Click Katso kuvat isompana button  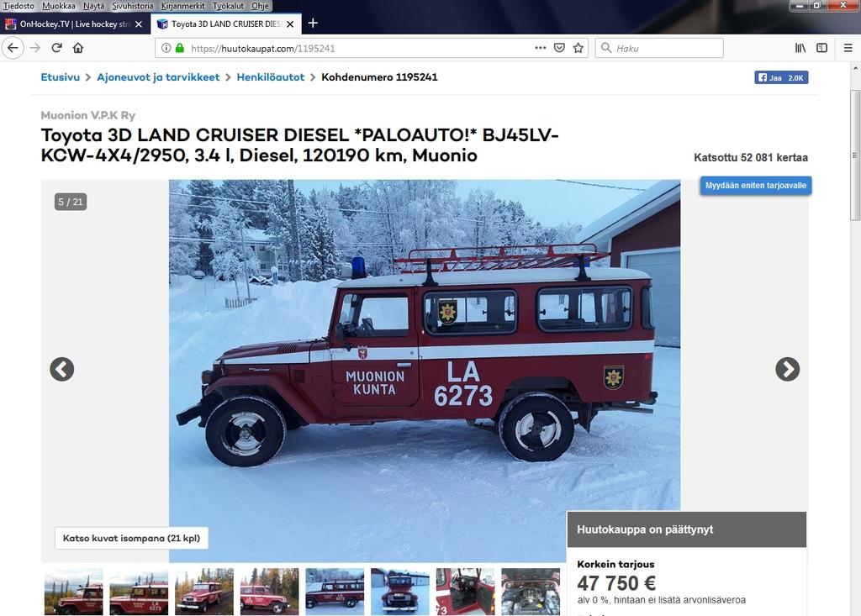click(131, 538)
